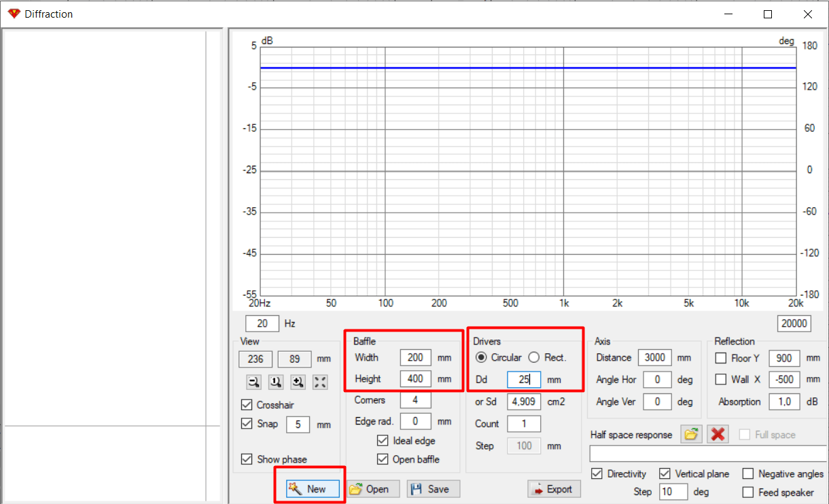
Task: Click the Directivity Step degrees field
Action: (673, 492)
